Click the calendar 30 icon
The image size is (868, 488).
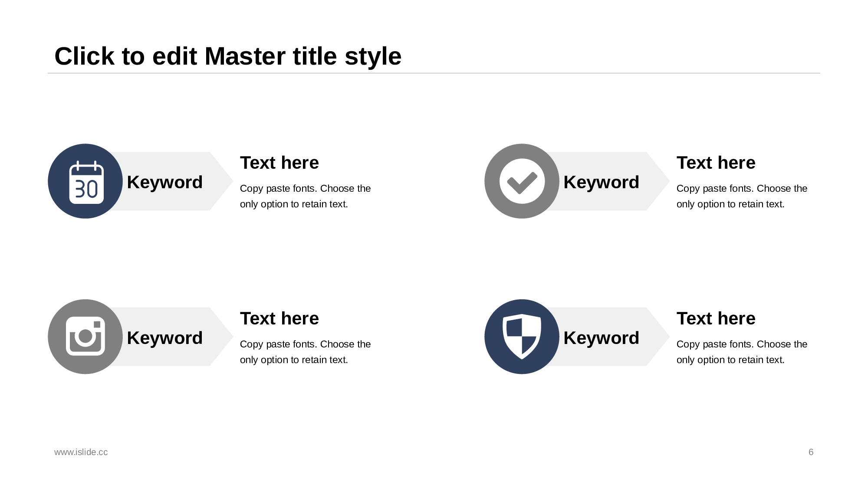pos(86,182)
